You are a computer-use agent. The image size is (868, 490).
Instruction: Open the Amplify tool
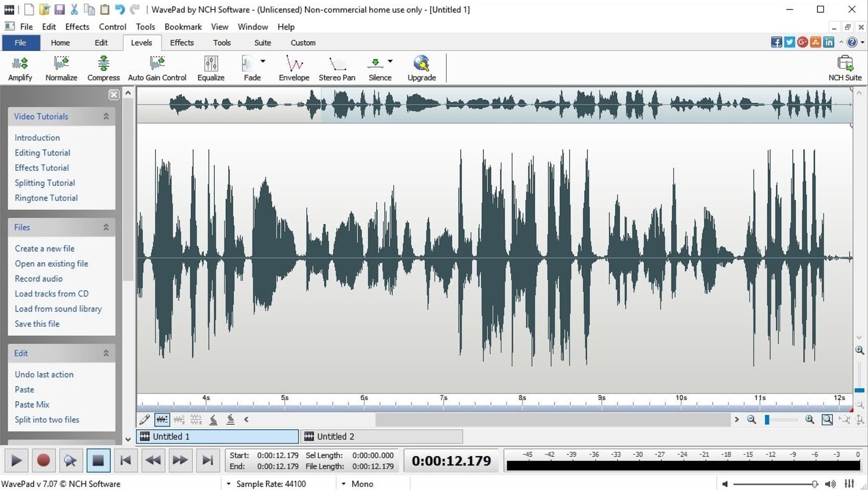[x=20, y=68]
